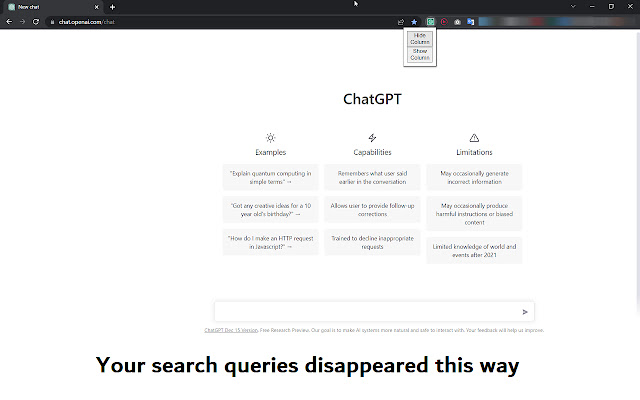The image size is (640, 400).
Task: Go back with the browser back arrow
Action: pyautogui.click(x=9, y=21)
